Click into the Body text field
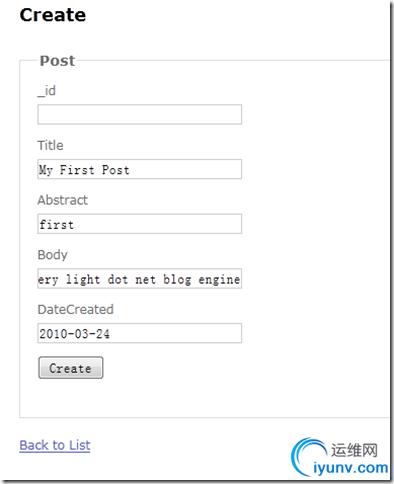The height and width of the screenshot is (484, 394). (140, 278)
